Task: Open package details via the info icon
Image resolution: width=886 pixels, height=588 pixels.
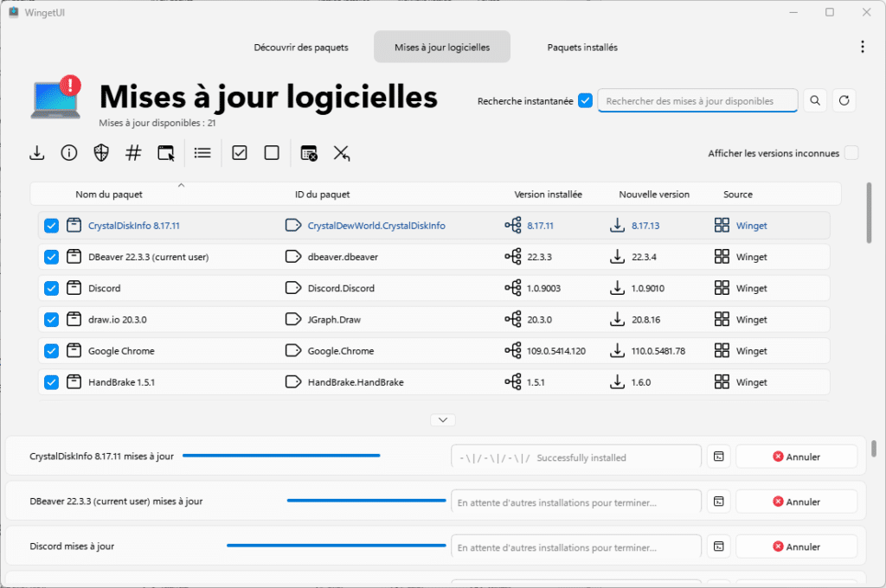Action: [69, 153]
